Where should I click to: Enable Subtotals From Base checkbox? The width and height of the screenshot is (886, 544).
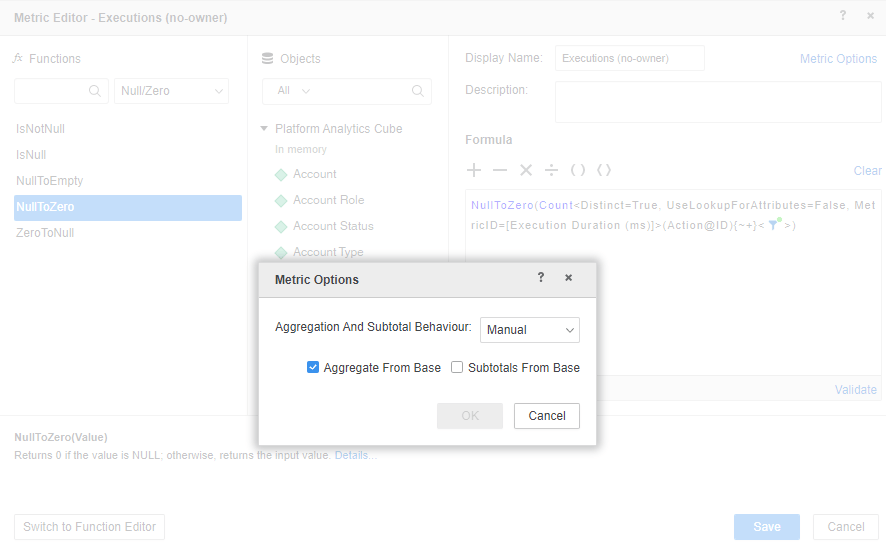[x=457, y=368]
